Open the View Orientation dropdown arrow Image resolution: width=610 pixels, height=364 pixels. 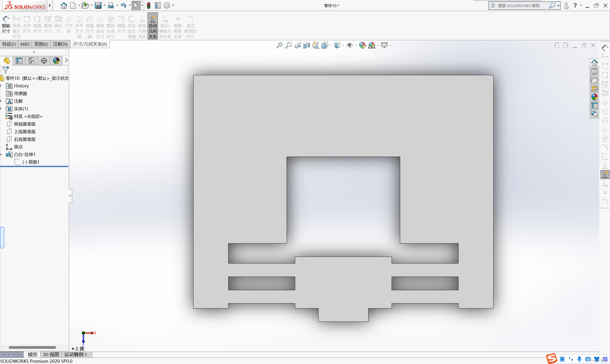point(331,45)
